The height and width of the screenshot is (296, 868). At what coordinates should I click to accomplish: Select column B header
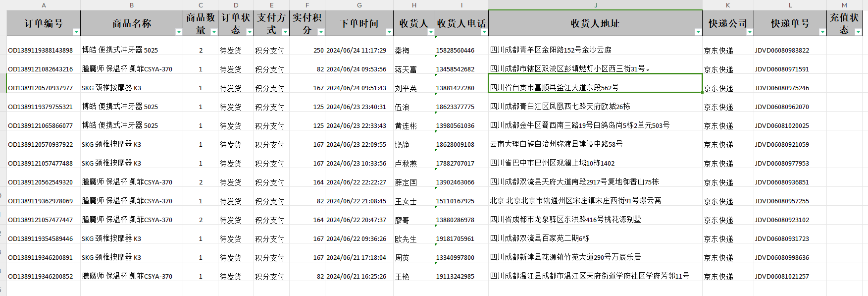(132, 5)
